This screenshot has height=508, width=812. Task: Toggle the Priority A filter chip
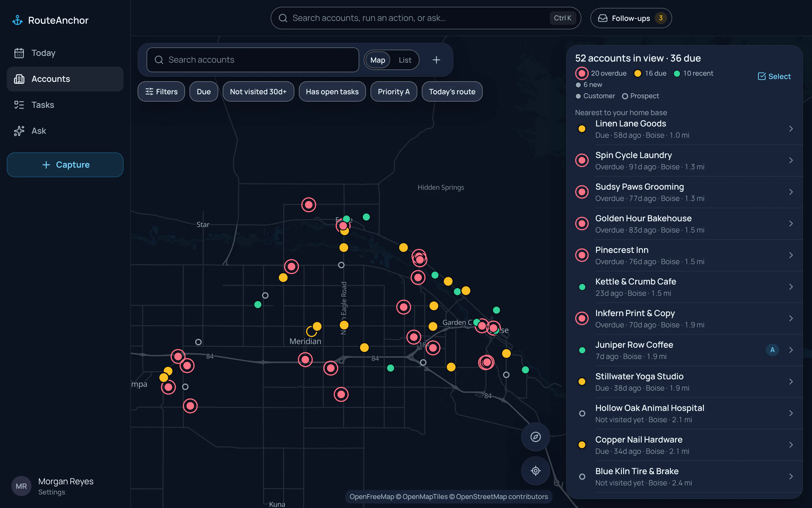pyautogui.click(x=394, y=91)
